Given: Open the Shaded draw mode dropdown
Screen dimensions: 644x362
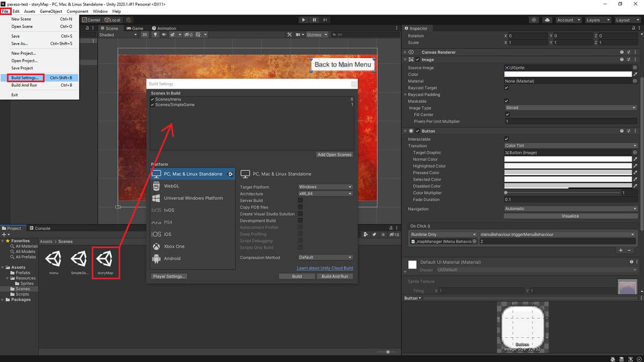Looking at the screenshot, I should 118,34.
